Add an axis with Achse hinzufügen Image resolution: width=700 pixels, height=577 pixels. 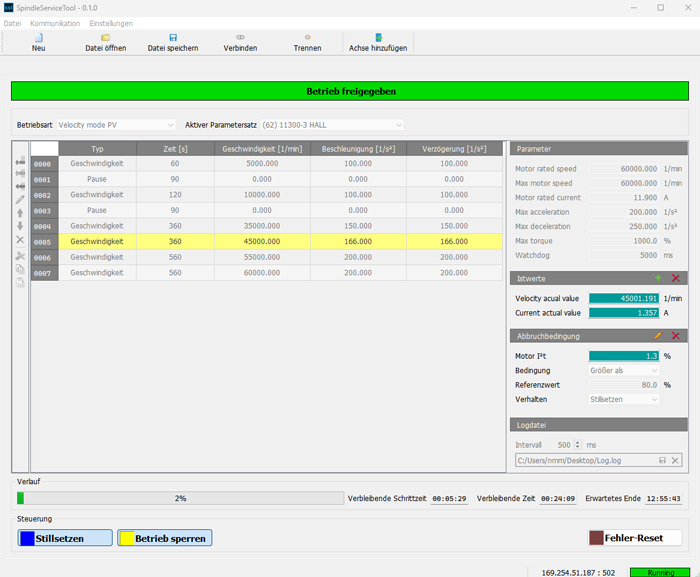point(378,38)
